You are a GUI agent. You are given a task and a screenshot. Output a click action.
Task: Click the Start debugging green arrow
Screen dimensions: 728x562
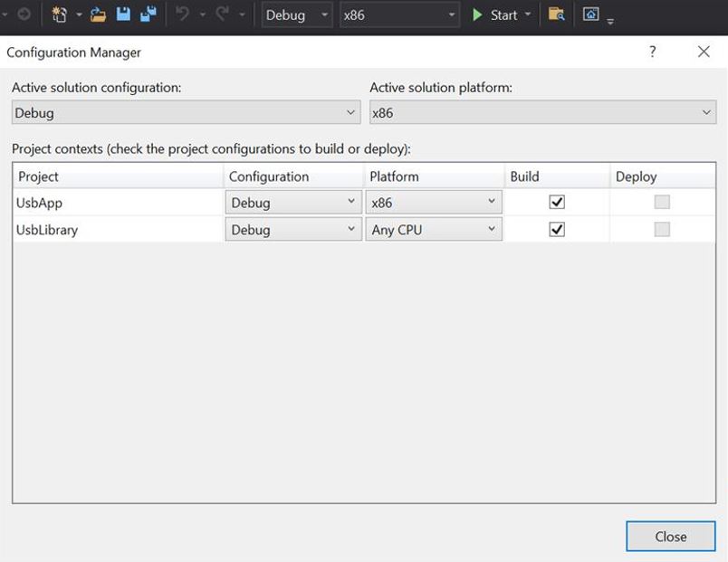(x=477, y=14)
